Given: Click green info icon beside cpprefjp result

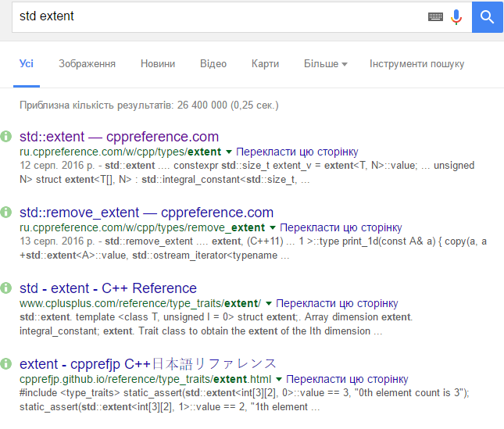Looking at the screenshot, I should click(x=6, y=364).
